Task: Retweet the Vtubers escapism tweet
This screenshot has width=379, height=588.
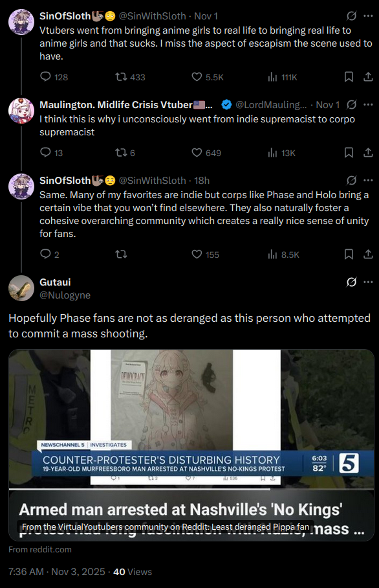Action: coord(130,77)
